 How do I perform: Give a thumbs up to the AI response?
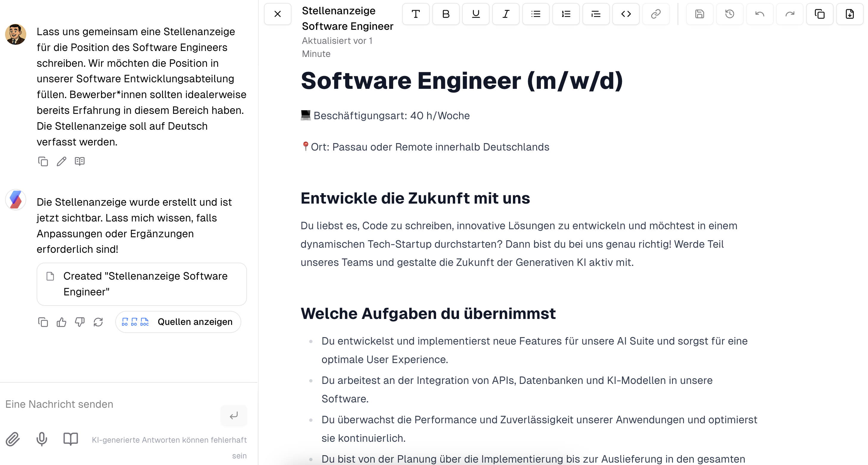[61, 322]
